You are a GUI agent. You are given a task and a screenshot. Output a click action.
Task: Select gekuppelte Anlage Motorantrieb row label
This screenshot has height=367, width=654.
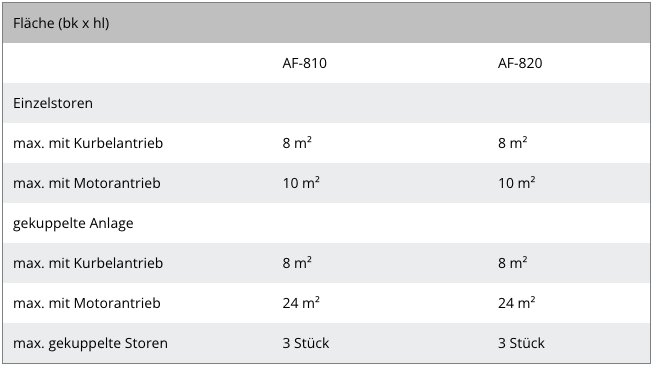pos(87,303)
